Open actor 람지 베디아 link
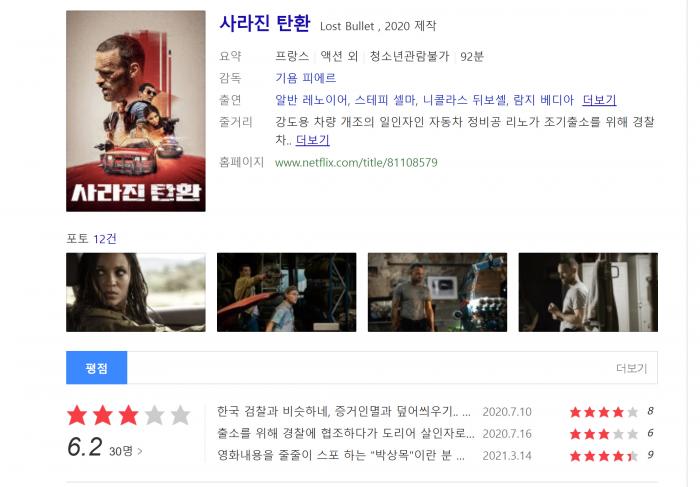Screen dimensions: 700x487 coord(544,100)
